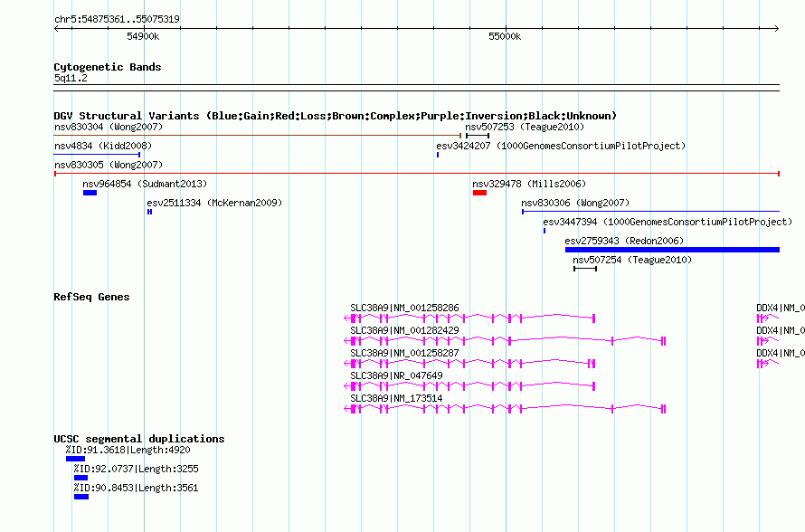Select the black nsv507254 variant bar

(x=585, y=269)
